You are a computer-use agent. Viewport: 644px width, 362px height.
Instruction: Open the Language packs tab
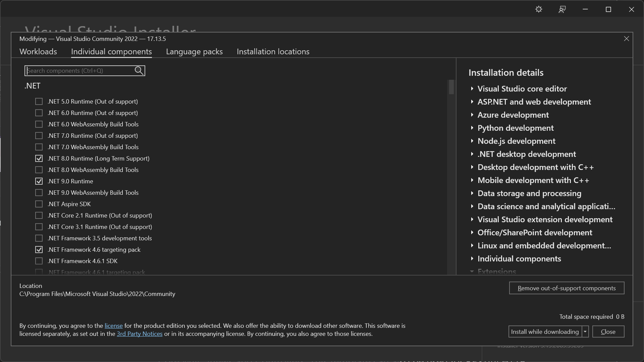194,52
